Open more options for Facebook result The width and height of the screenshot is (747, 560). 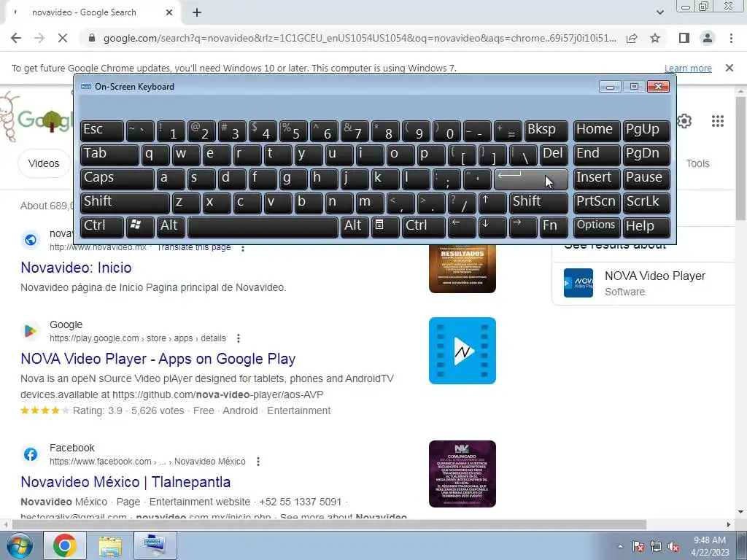(258, 462)
